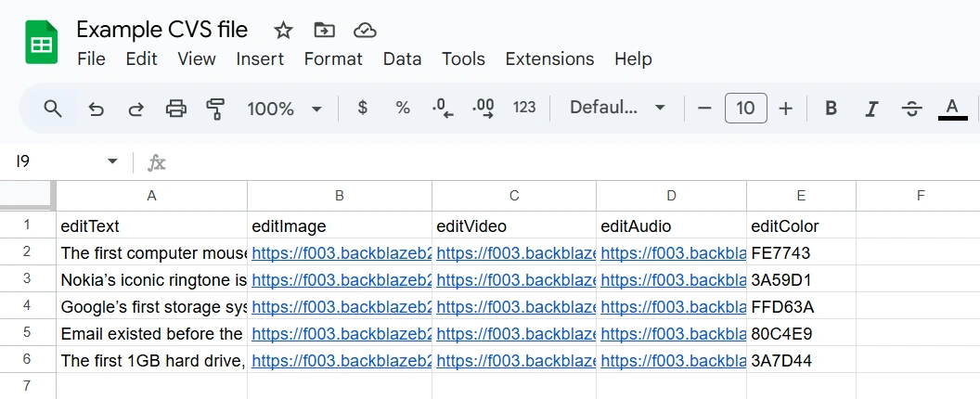Open the text color picker
980x399 pixels.
[952, 109]
